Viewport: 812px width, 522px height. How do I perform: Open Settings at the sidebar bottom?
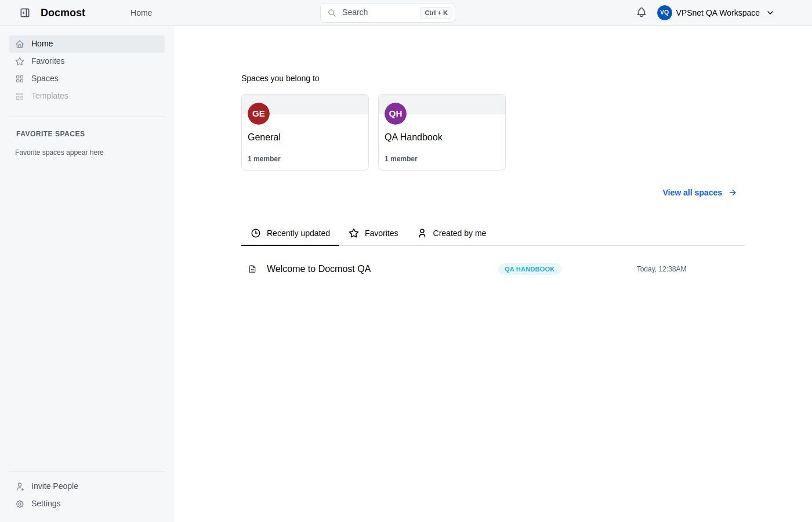point(87,503)
